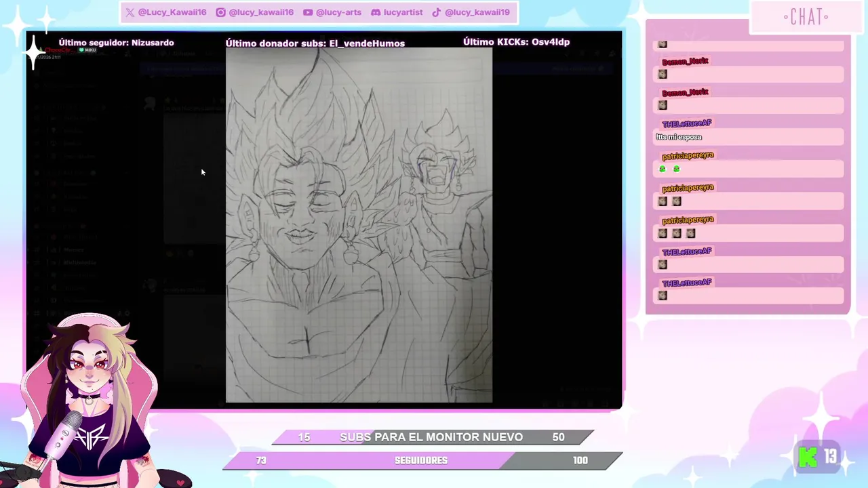The width and height of the screenshot is (868, 488).
Task: Click the TikTok logo icon
Action: (x=437, y=12)
